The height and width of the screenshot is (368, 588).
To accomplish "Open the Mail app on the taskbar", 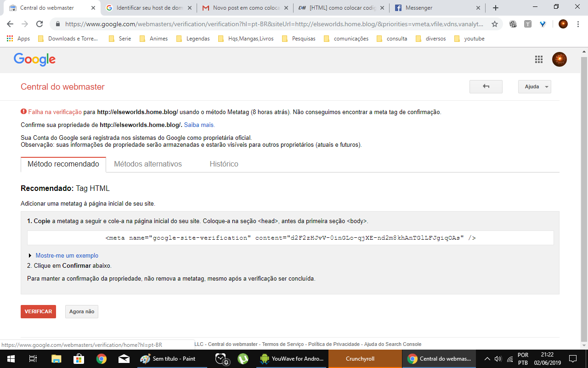I will (x=124, y=359).
